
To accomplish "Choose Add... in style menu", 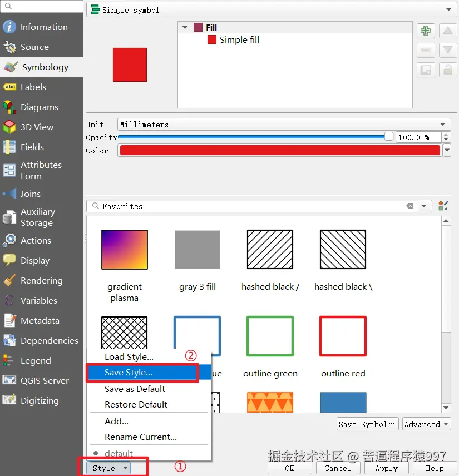I will pos(149,421).
